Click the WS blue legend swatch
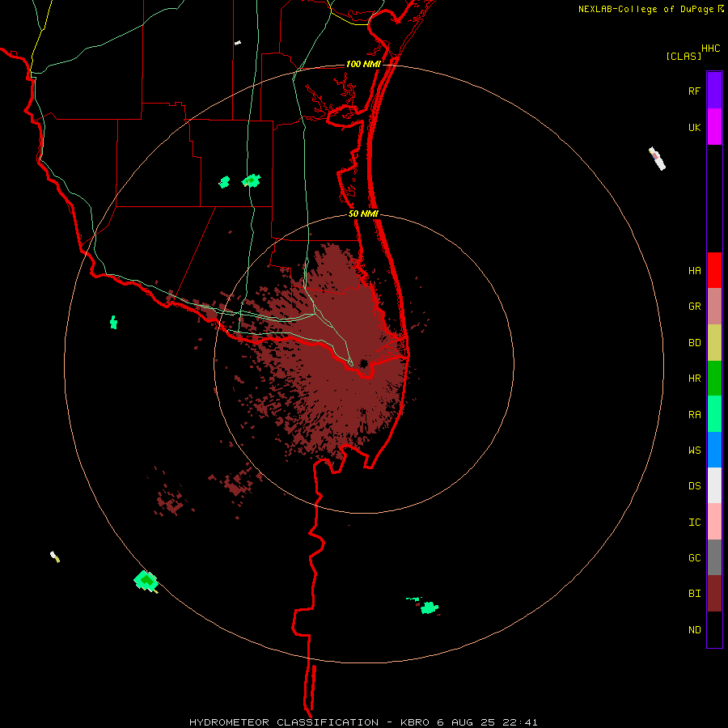 click(714, 450)
